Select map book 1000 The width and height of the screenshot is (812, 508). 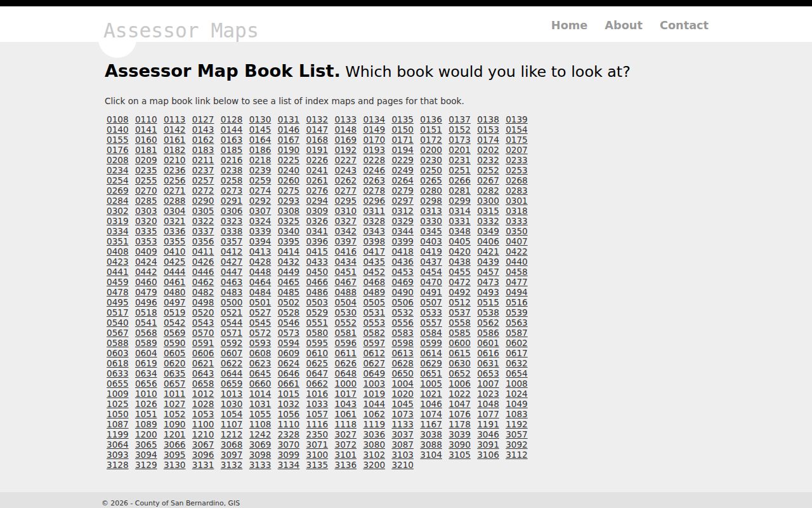pos(346,384)
